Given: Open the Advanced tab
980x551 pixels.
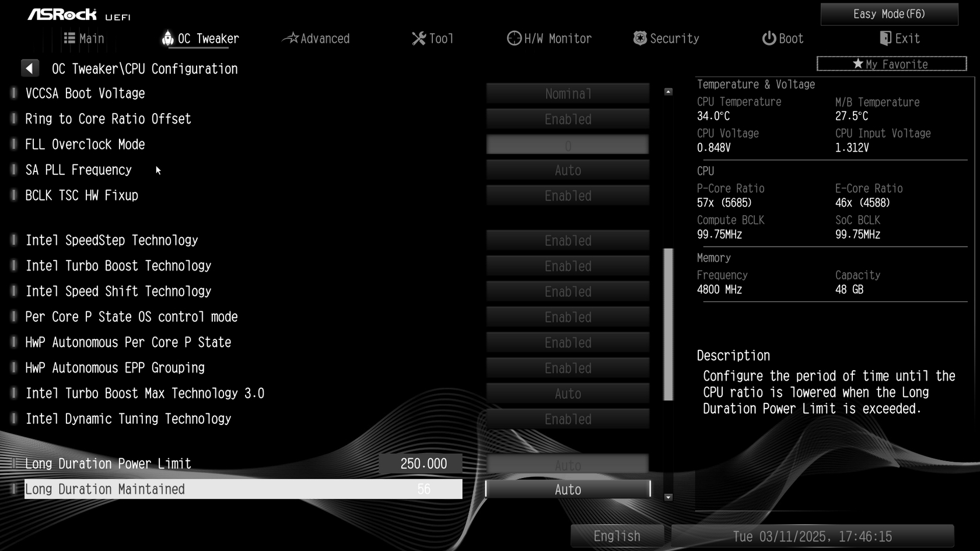Looking at the screenshot, I should pyautogui.click(x=316, y=38).
